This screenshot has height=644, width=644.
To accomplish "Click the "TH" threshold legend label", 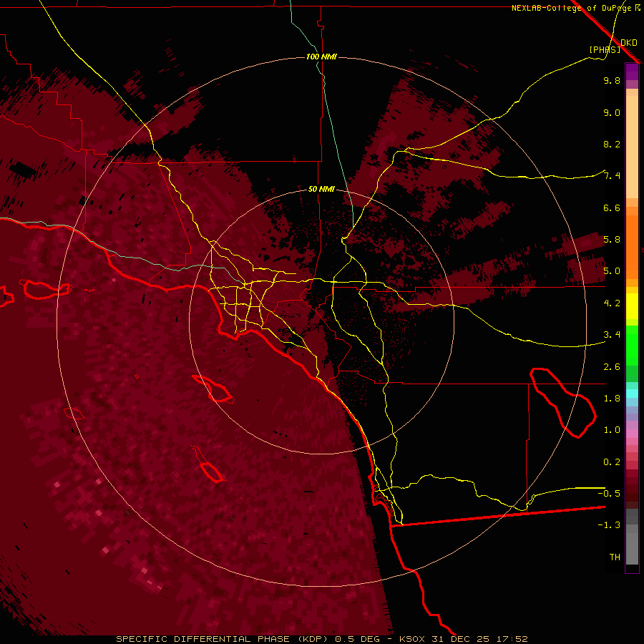I will pyautogui.click(x=615, y=557).
